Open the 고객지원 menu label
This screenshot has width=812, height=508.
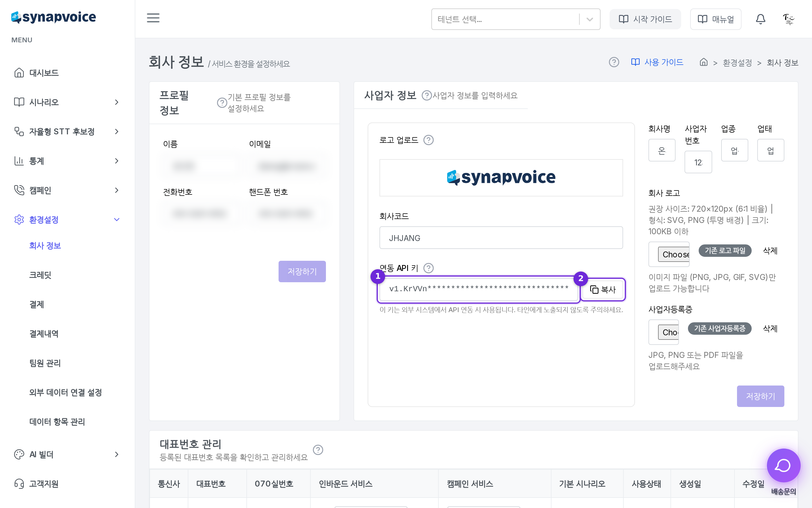(x=44, y=484)
